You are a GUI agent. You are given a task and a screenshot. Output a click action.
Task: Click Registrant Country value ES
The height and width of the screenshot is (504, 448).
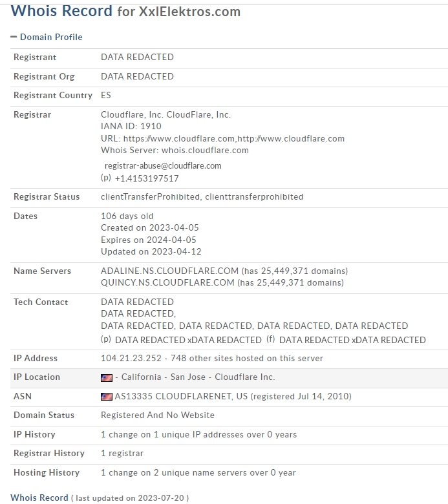pos(106,96)
